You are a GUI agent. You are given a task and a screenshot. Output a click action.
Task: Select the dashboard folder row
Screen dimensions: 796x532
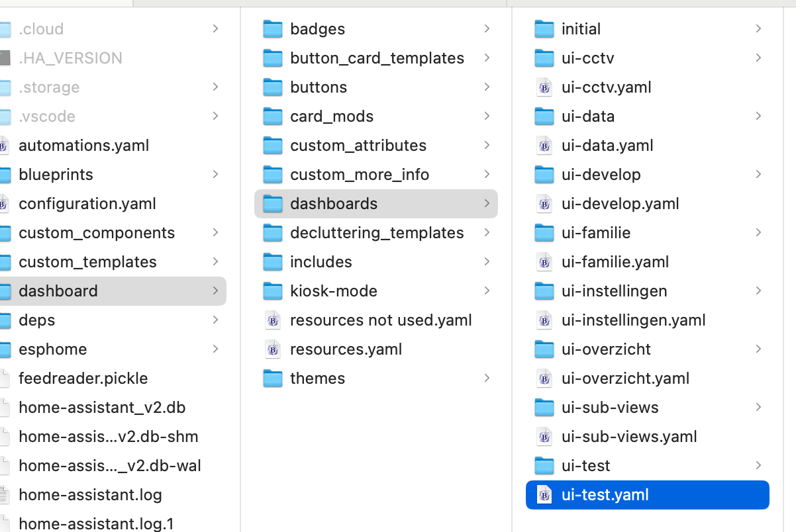coord(113,291)
